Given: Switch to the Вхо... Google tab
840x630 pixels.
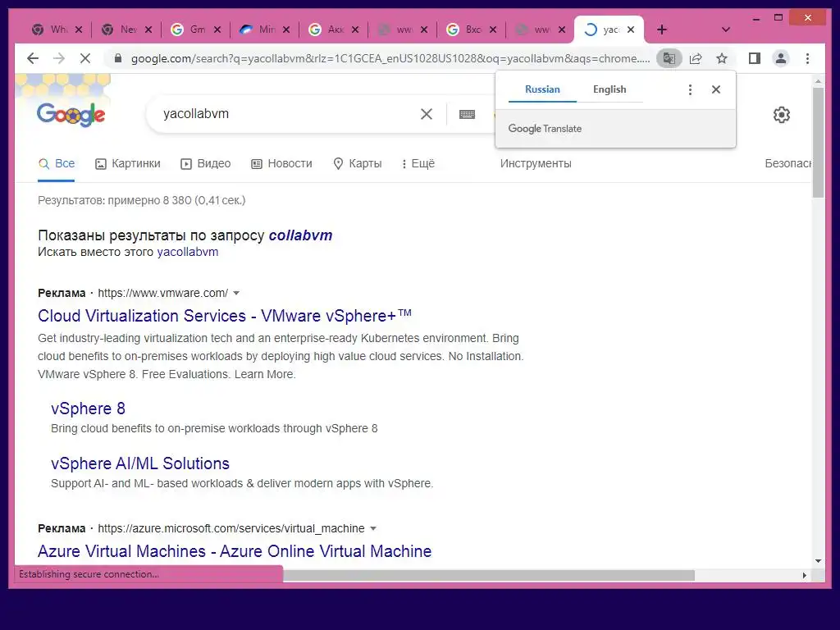Looking at the screenshot, I should click(466, 30).
